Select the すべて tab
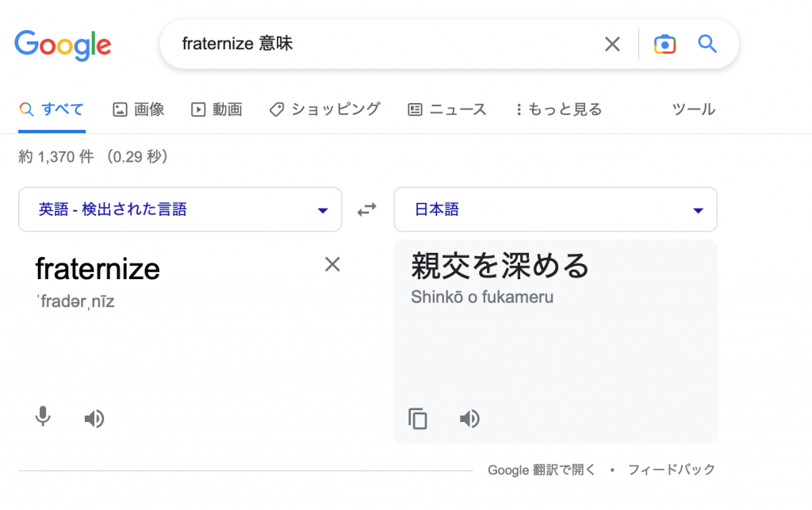This screenshot has height=510, width=812. pyautogui.click(x=52, y=109)
